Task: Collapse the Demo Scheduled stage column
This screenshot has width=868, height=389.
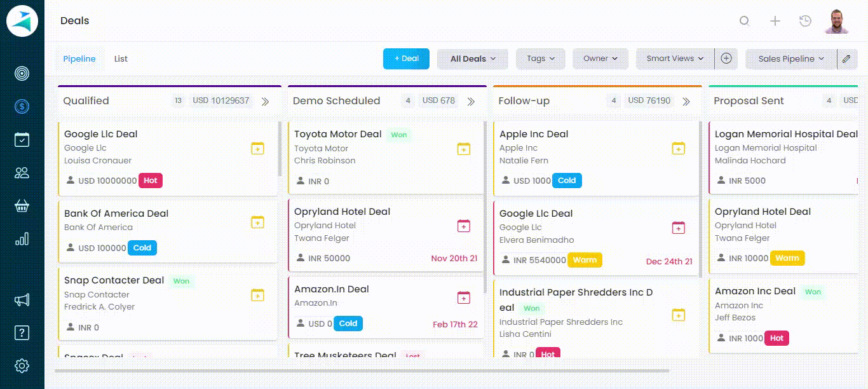Action: [x=471, y=101]
